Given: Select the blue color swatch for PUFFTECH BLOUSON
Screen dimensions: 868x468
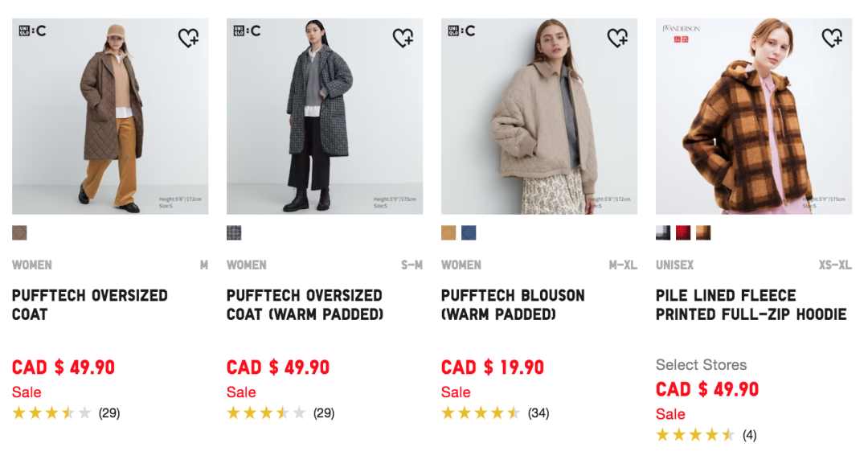Looking at the screenshot, I should coord(470,232).
